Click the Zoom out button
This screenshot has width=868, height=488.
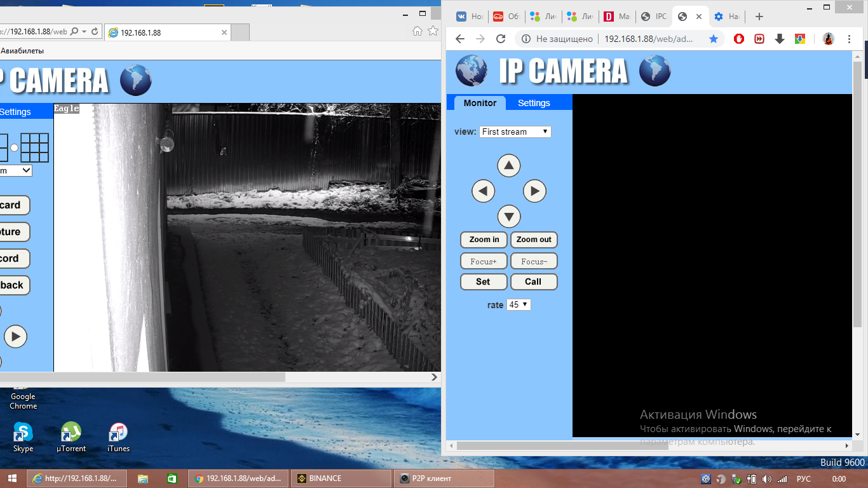tap(534, 240)
